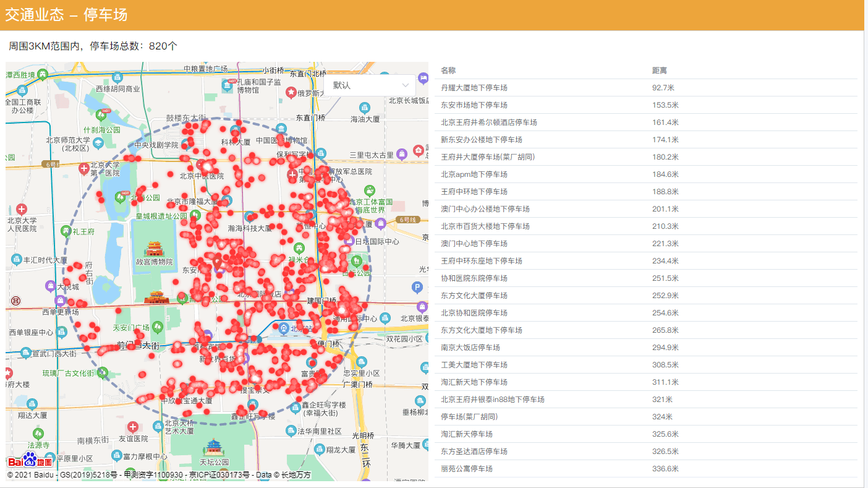Click the 俄罗斯大使馆 red star icon

point(291,93)
